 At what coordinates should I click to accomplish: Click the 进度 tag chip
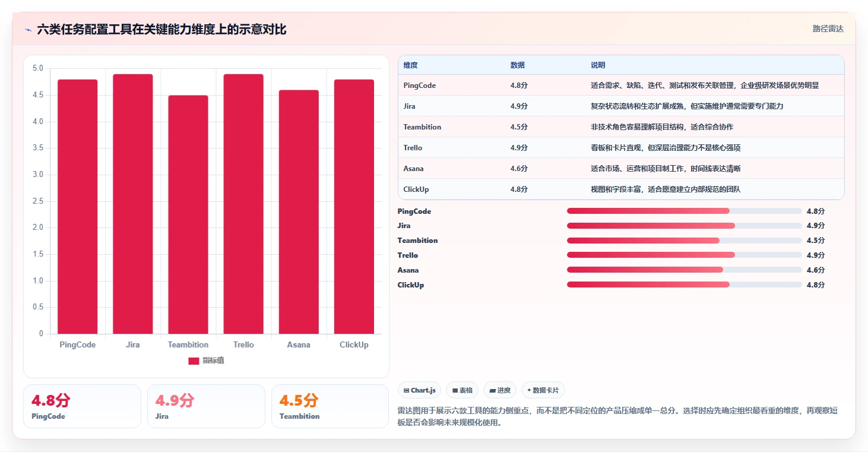[500, 390]
